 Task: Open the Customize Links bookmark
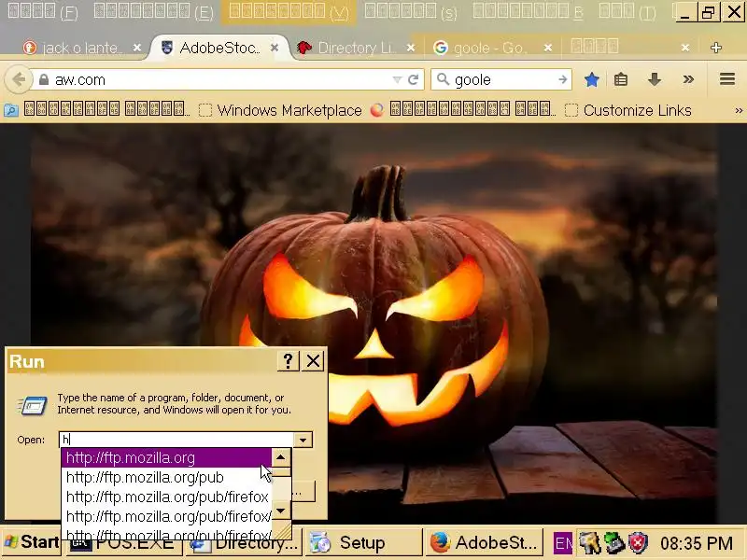tap(628, 110)
